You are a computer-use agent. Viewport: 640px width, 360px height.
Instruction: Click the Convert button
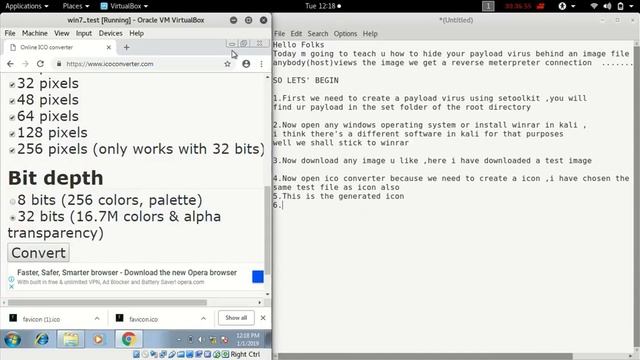coord(38,253)
